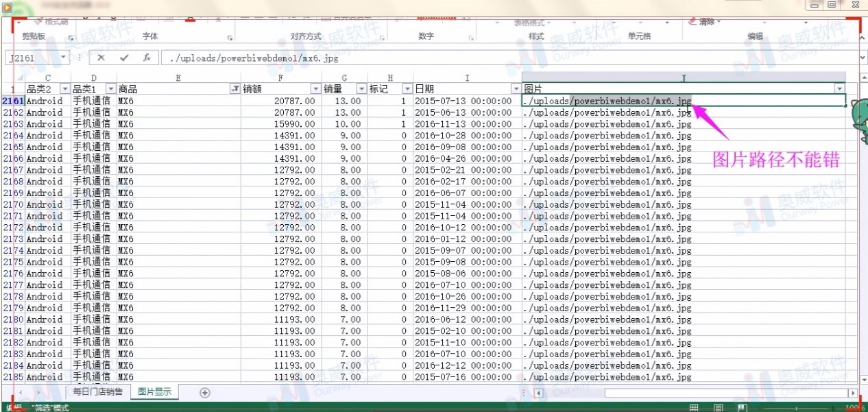
Task: Select the 图片显示 sheet tab
Action: 154,392
